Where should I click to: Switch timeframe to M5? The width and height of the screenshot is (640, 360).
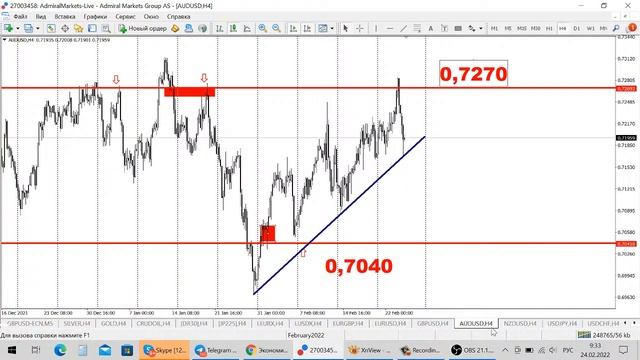[x=508, y=28]
